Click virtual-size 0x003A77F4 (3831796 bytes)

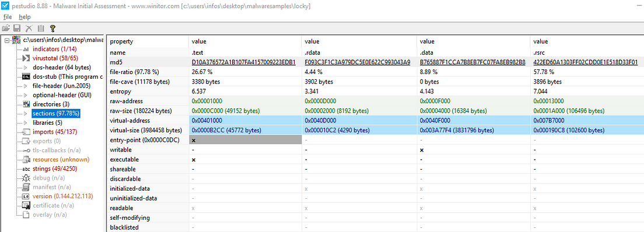[457, 130]
